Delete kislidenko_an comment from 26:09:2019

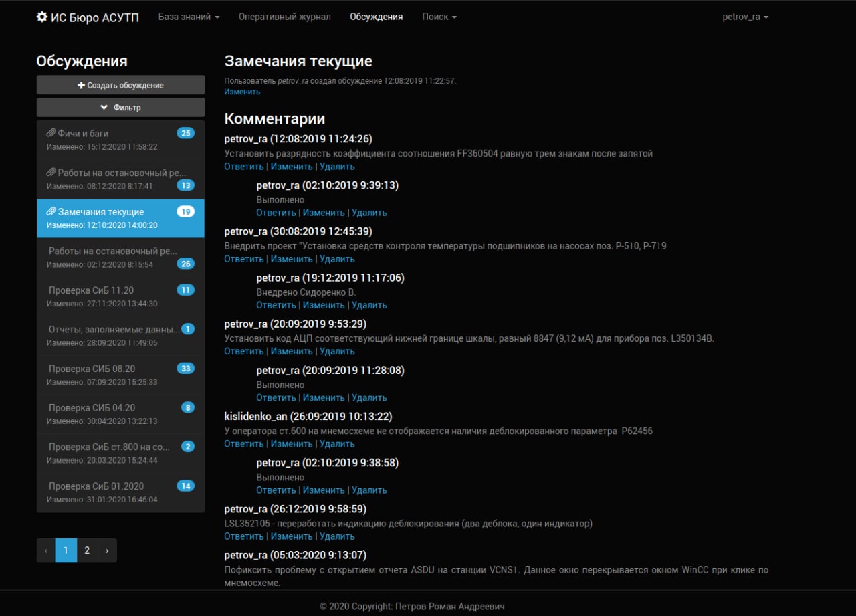point(337,443)
